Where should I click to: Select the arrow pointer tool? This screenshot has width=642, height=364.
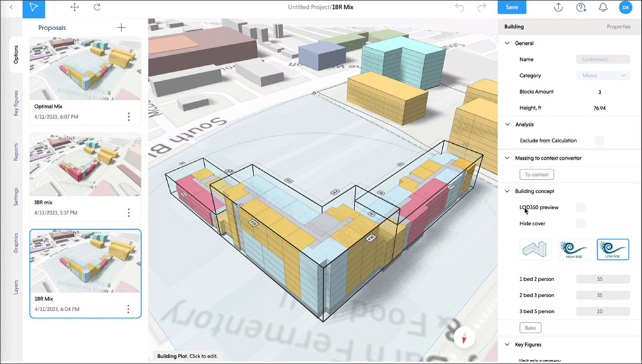tap(33, 7)
